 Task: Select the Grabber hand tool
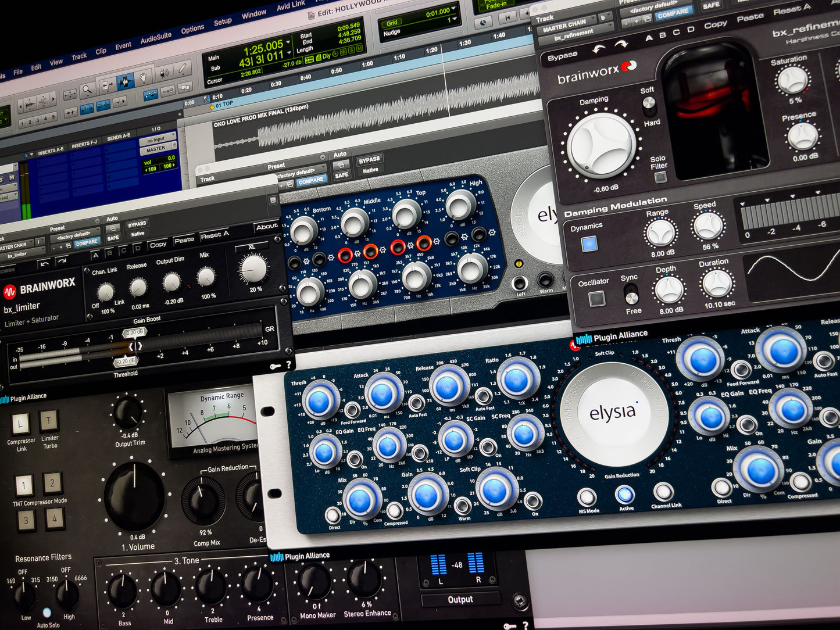coord(143,77)
